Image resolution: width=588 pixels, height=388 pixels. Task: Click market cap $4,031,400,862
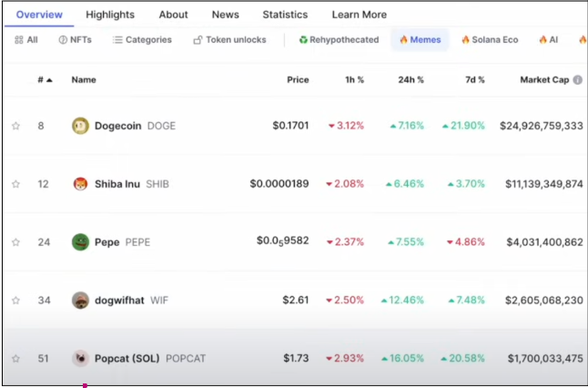544,242
